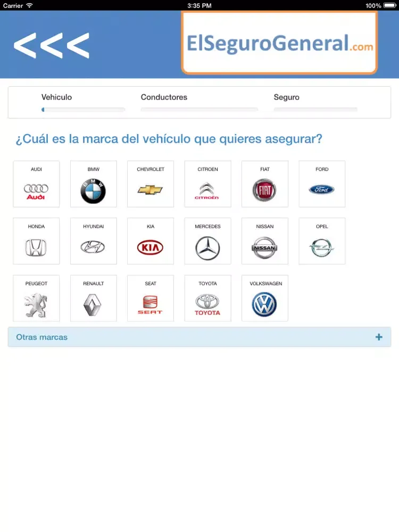Pick the Chevrolet brand tile

[151, 184]
